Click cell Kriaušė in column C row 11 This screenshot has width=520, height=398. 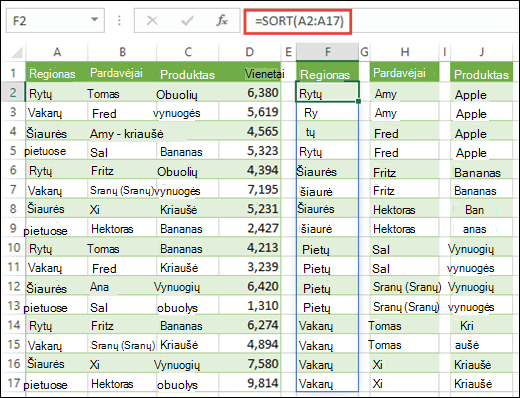point(188,267)
